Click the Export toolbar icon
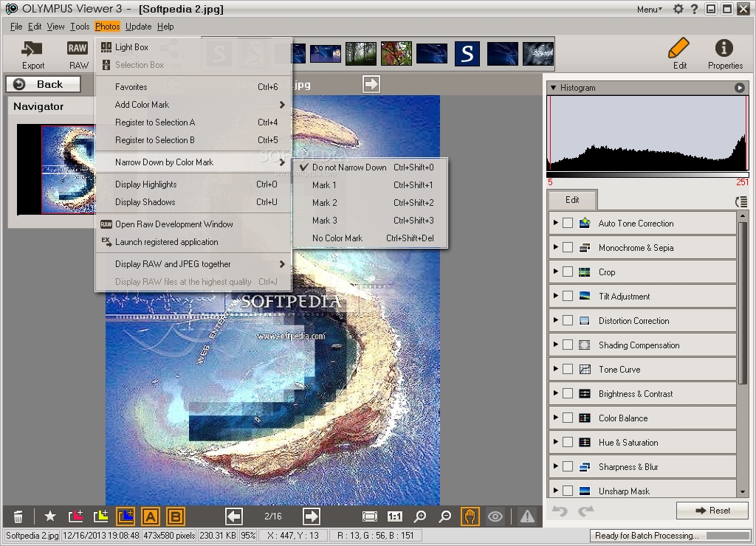The image size is (756, 546). point(32,55)
